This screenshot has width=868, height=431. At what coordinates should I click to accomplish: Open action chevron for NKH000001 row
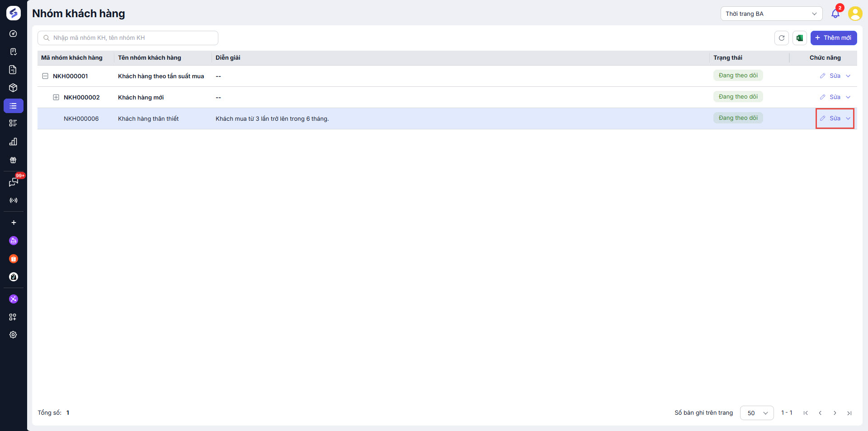pos(848,76)
